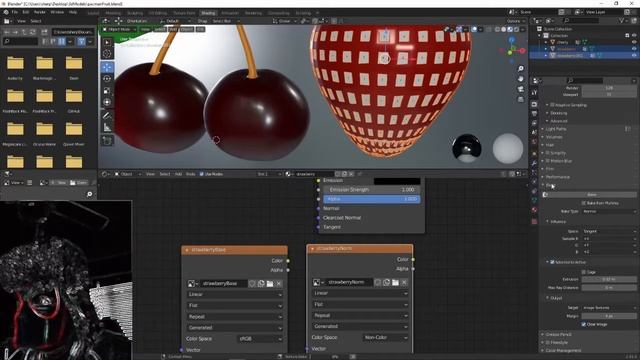Switch to the Shading workspace tab
This screenshot has width=640, height=360.
pos(208,13)
